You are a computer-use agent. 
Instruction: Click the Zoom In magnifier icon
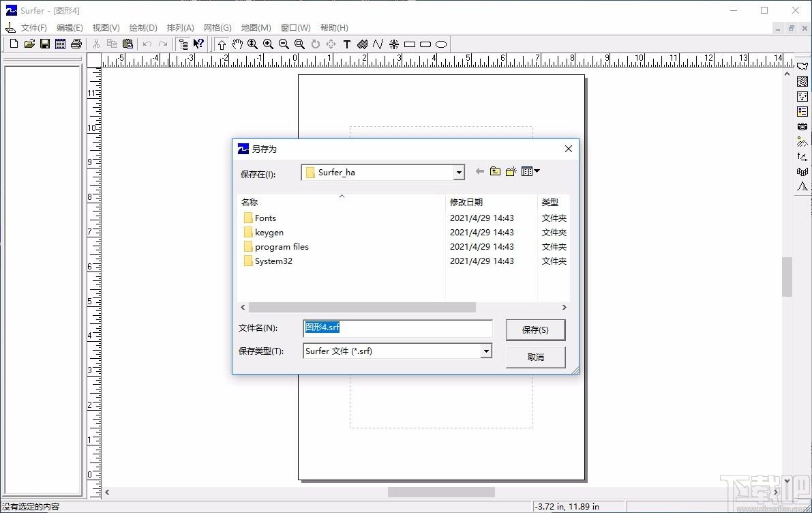268,44
